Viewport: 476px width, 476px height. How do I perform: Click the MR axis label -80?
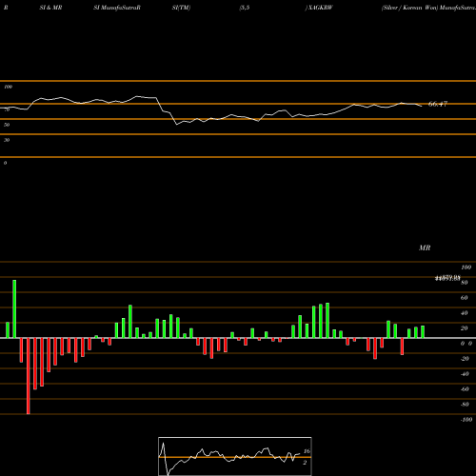click(465, 405)
